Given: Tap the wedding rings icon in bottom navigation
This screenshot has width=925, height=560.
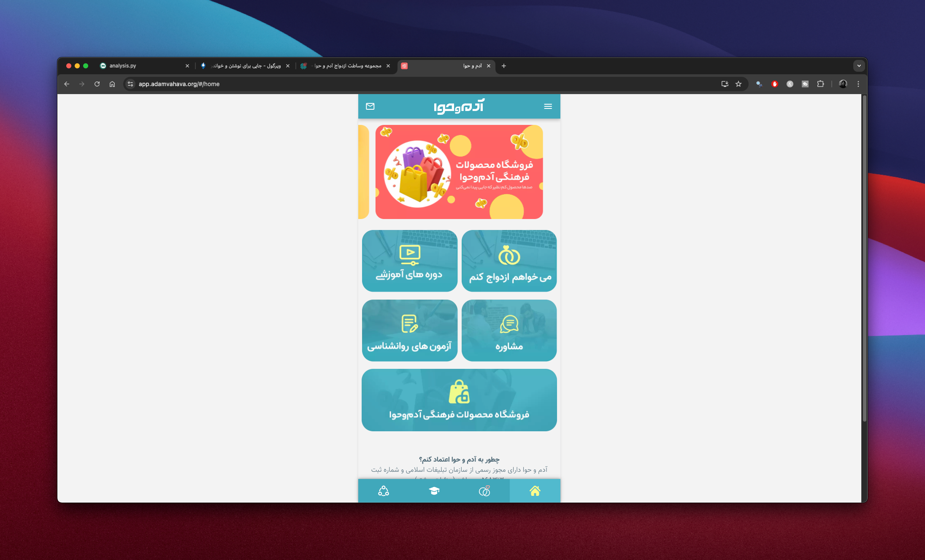Looking at the screenshot, I should pyautogui.click(x=484, y=491).
